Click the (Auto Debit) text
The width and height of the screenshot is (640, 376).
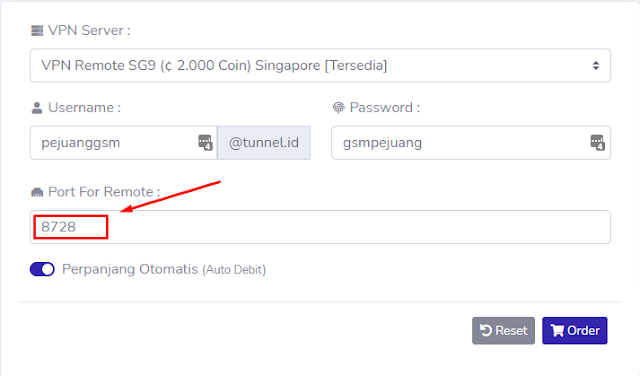[234, 270]
